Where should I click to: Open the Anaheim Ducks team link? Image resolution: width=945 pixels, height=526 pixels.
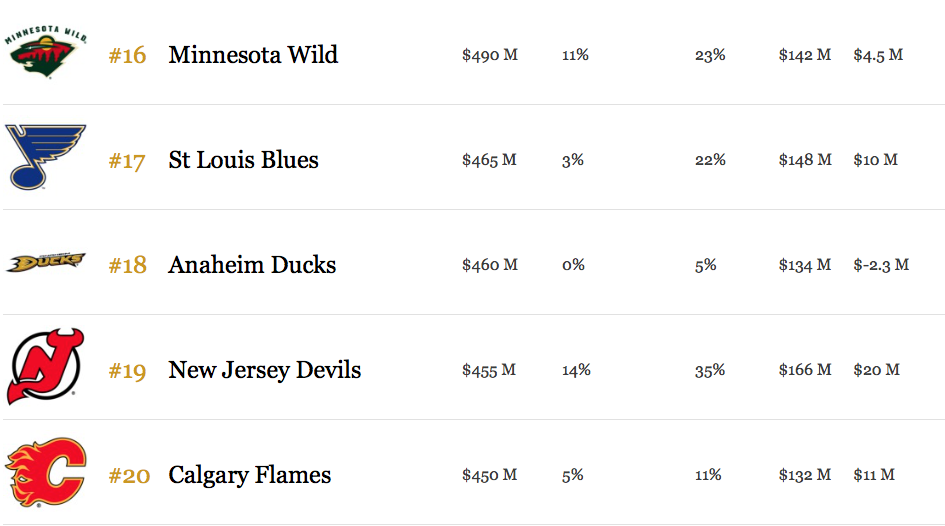(252, 265)
